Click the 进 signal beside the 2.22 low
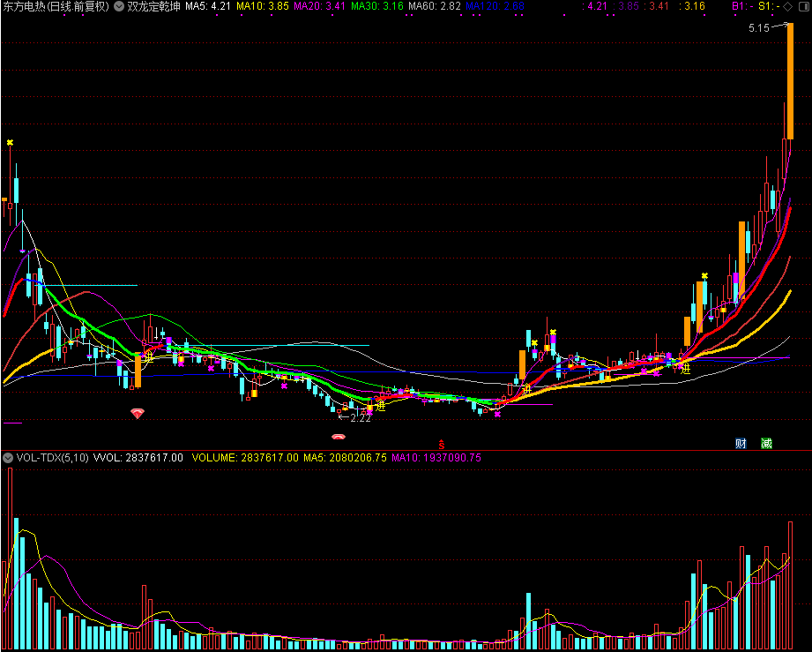812x652 pixels. pyautogui.click(x=381, y=406)
